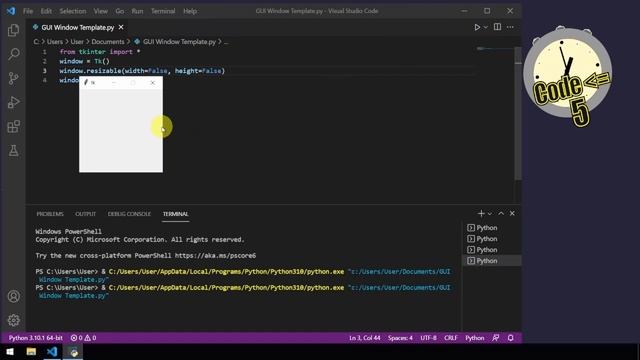Open Run and Debug view
The height and width of the screenshot is (360, 640).
tap(13, 102)
